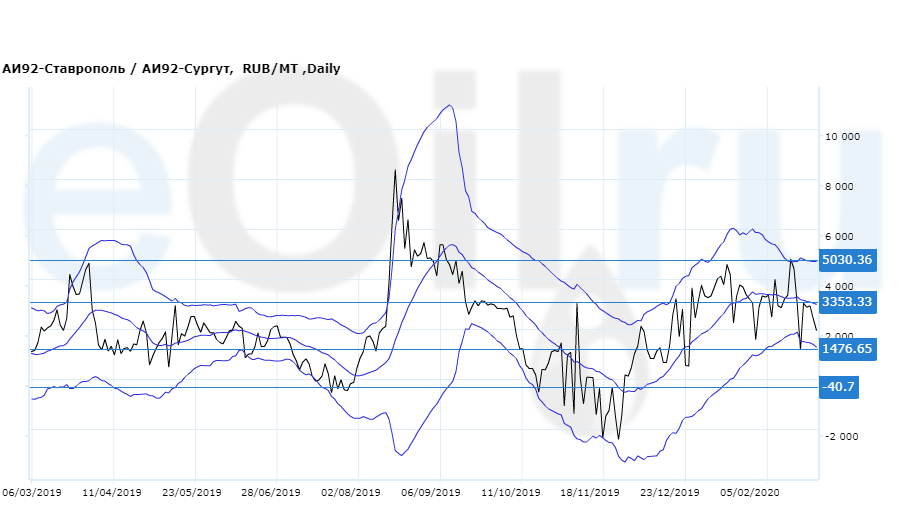Click the 06/03/2019 date on the axis
Image resolution: width=909 pixels, height=509 pixels.
click(x=32, y=493)
